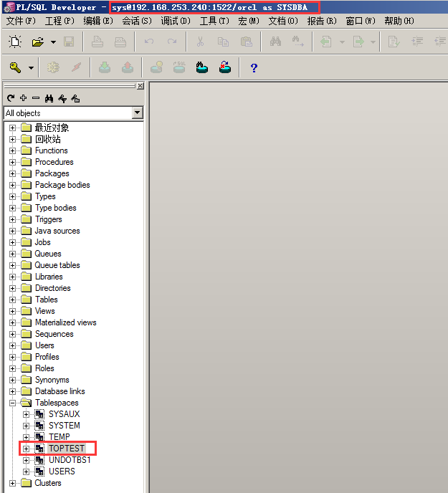
Task: Select the Database links folder
Action: (x=59, y=391)
